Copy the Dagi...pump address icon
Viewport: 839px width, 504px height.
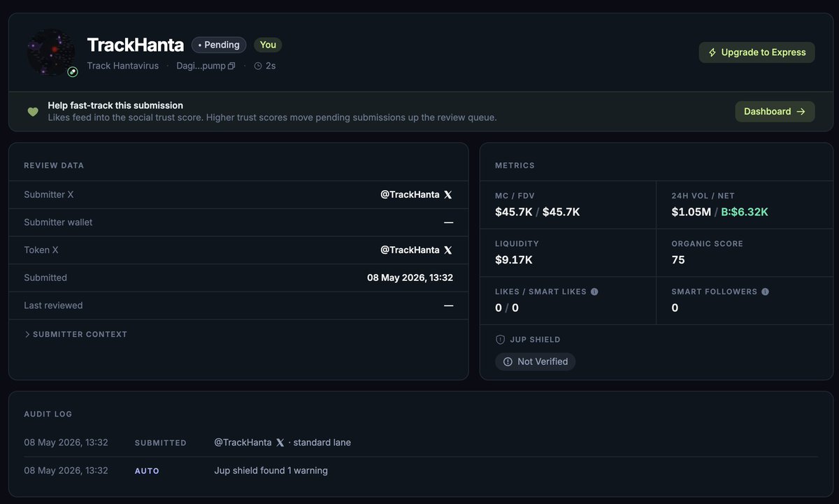231,66
